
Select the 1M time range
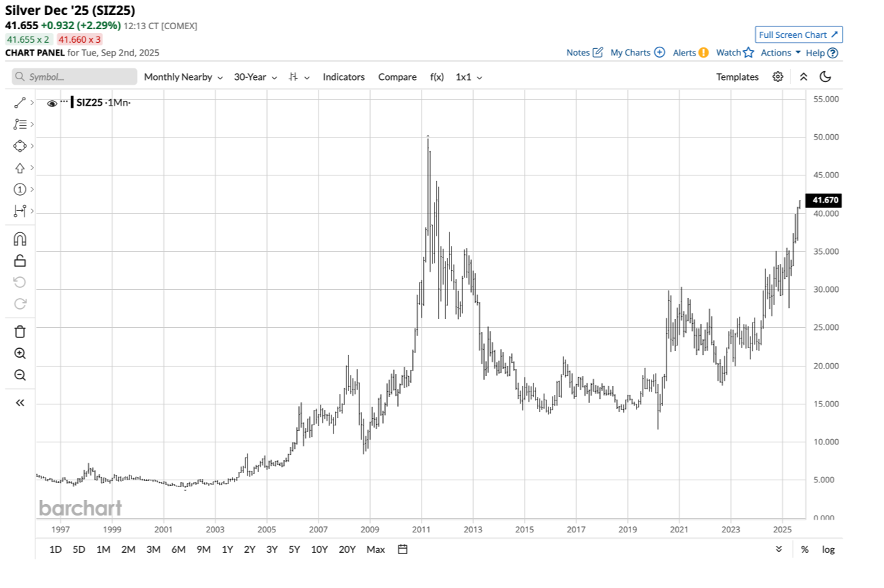point(103,549)
